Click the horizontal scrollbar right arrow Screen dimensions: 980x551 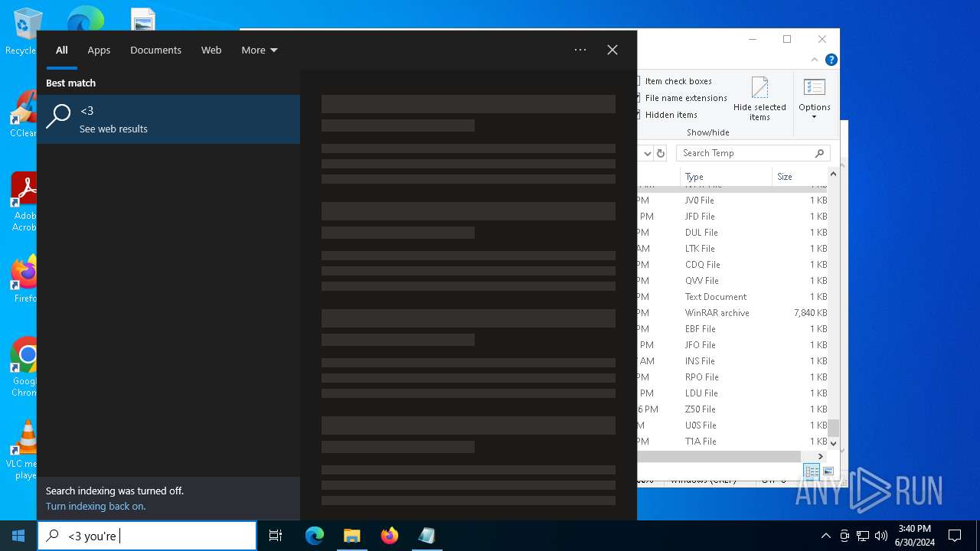(x=822, y=456)
